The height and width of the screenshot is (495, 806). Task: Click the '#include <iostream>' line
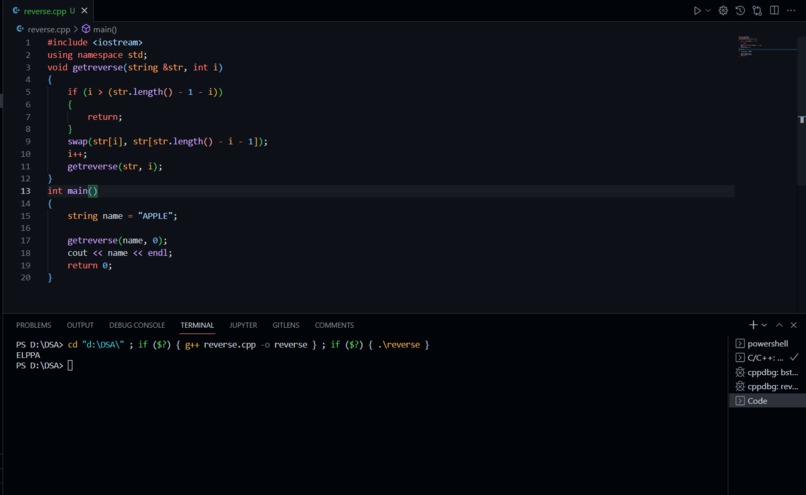click(x=95, y=42)
